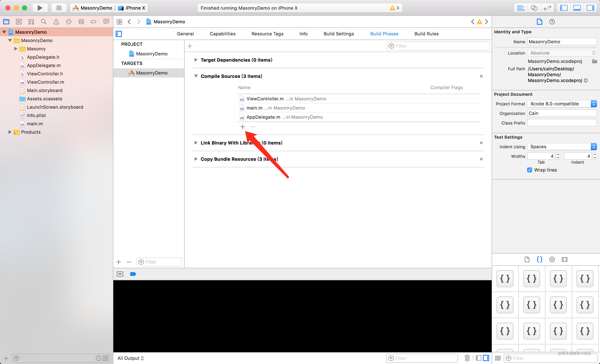Click the Build Settings tab
The width and height of the screenshot is (600, 364).
click(x=338, y=34)
